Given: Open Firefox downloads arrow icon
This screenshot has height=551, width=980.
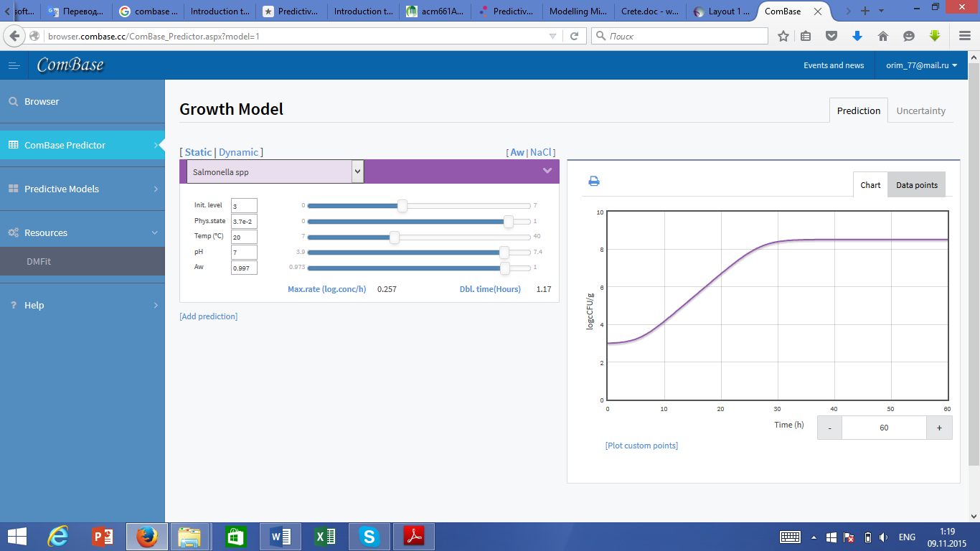Looking at the screenshot, I should [x=857, y=36].
